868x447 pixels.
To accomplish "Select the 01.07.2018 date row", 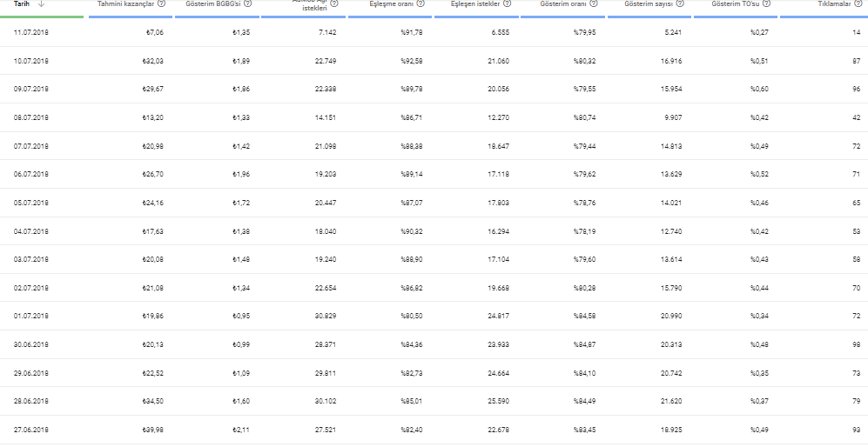I will (x=434, y=316).
